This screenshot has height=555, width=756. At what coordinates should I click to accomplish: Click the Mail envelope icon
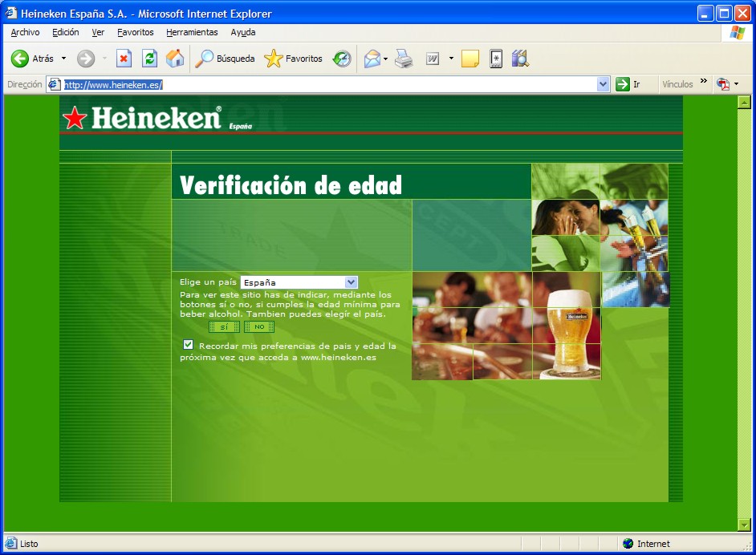coord(372,59)
